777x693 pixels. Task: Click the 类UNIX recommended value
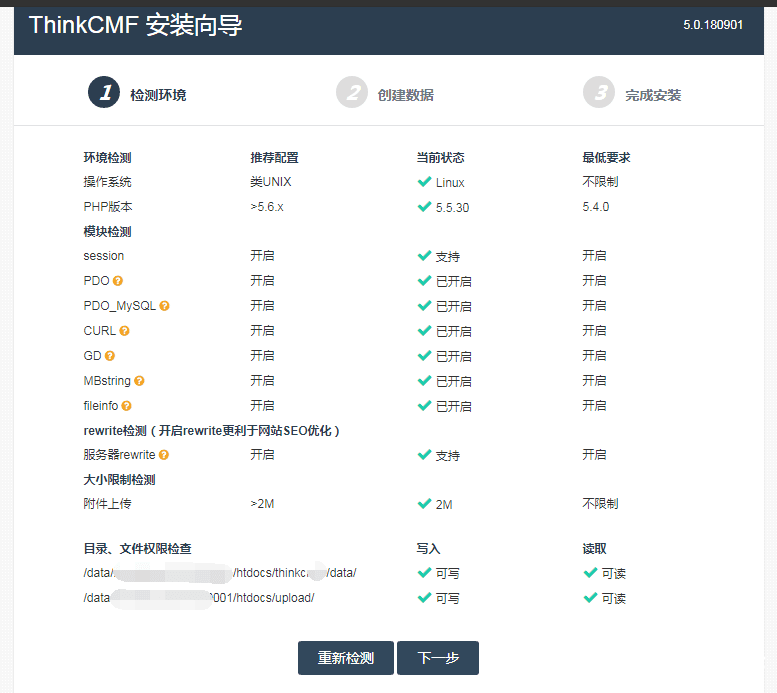(271, 182)
